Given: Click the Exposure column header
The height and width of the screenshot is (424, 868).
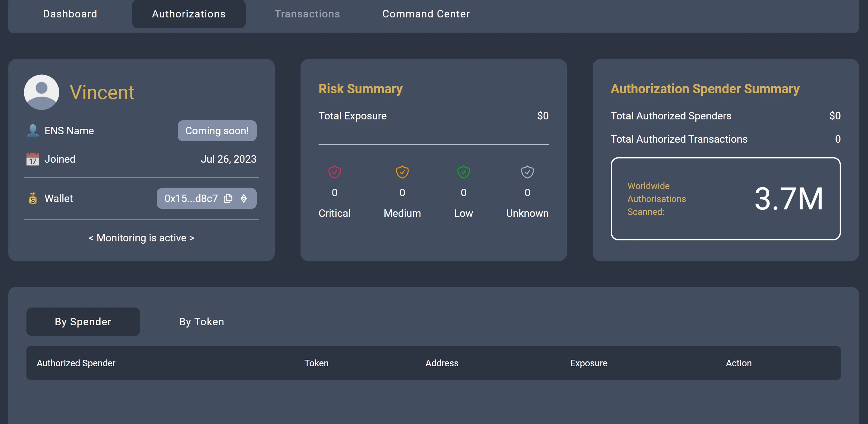Looking at the screenshot, I should point(588,363).
